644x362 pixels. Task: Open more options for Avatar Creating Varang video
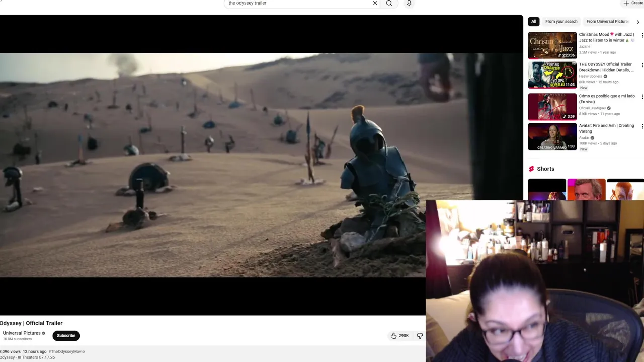point(642,126)
